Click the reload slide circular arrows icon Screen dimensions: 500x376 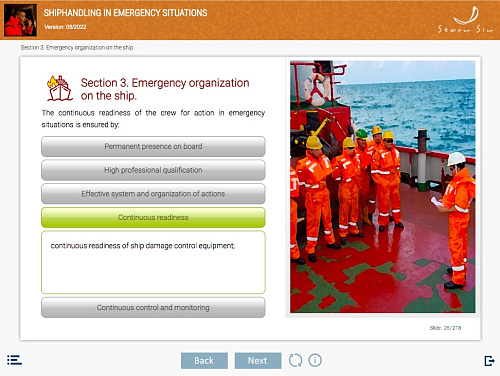click(x=295, y=360)
